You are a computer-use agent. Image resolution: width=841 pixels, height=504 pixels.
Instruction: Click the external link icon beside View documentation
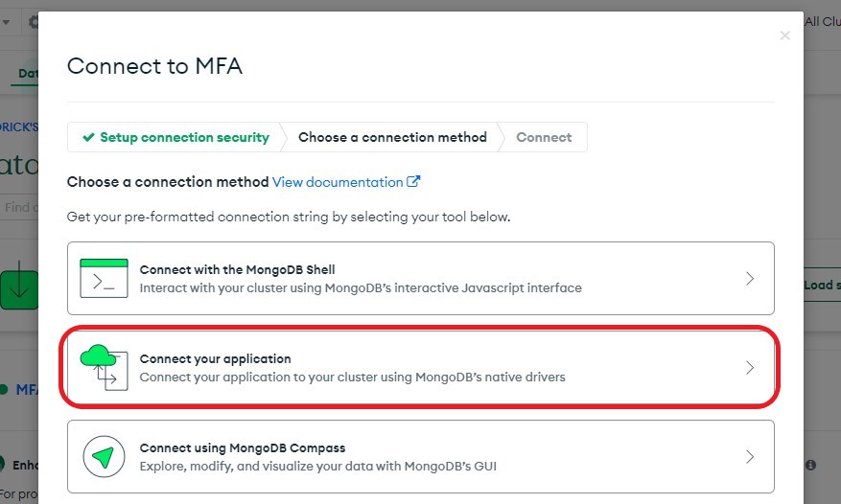413,182
